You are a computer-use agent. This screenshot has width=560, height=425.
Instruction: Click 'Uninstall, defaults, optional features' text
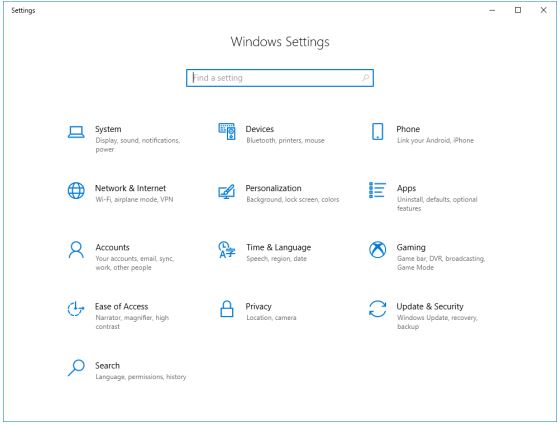[x=437, y=204]
